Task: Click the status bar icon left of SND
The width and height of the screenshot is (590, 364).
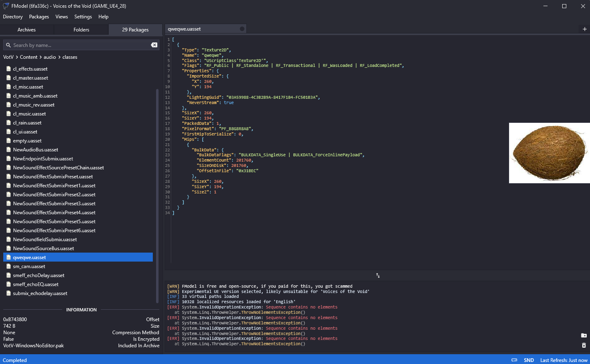Action: (514, 360)
